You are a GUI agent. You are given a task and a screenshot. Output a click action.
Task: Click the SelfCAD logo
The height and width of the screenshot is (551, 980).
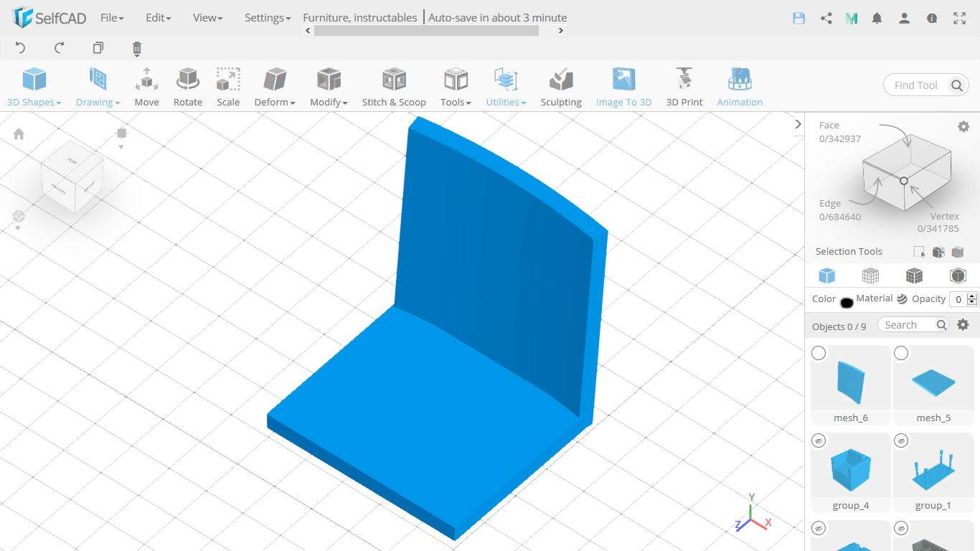point(49,18)
